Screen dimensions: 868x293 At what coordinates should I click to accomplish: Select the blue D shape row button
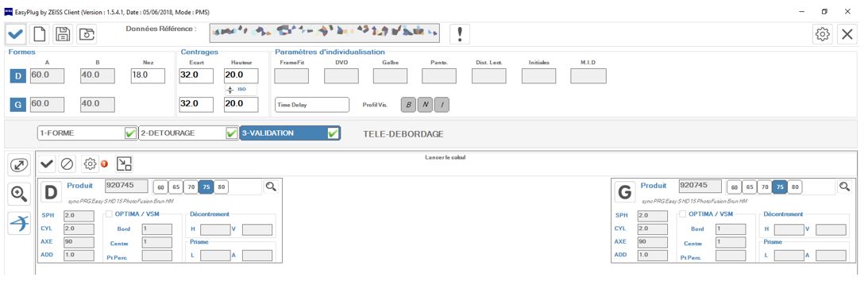tap(17, 76)
